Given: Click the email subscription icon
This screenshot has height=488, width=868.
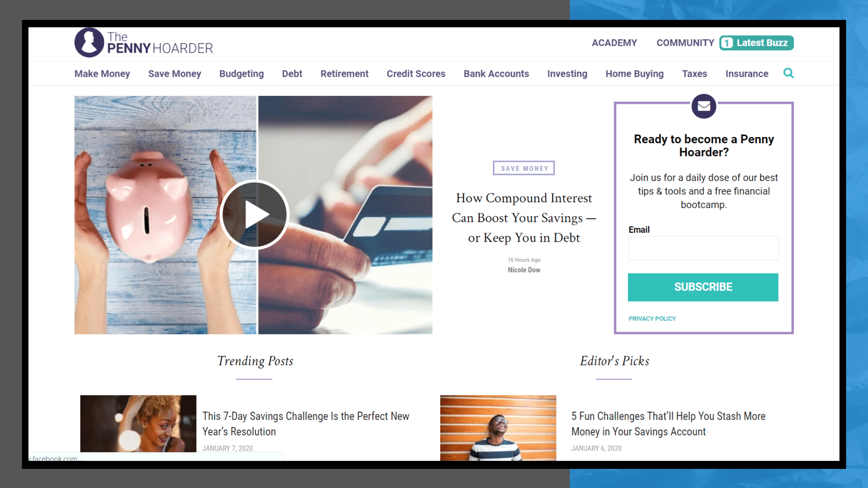Looking at the screenshot, I should [x=703, y=106].
